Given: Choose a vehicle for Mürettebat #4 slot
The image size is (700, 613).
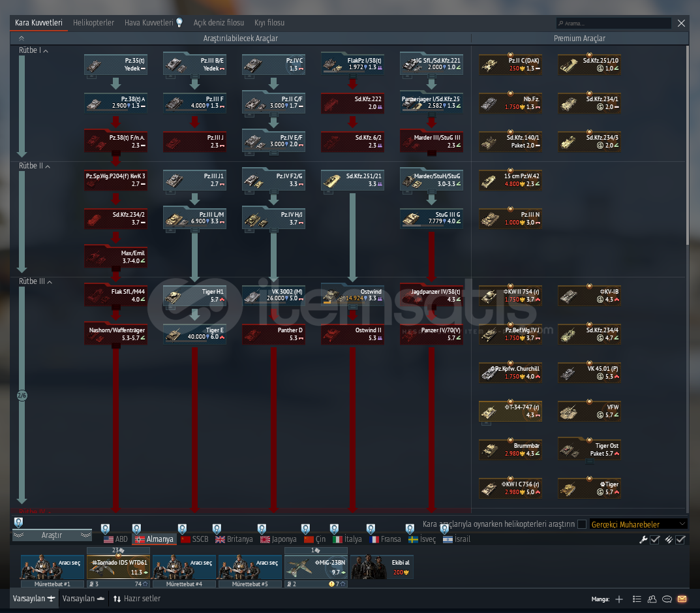Looking at the screenshot, I should [x=185, y=567].
